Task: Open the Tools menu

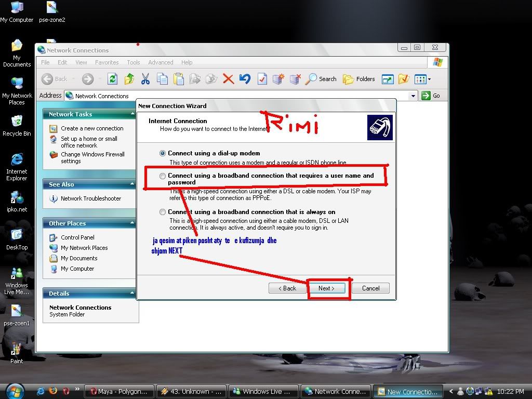Action: pos(134,62)
